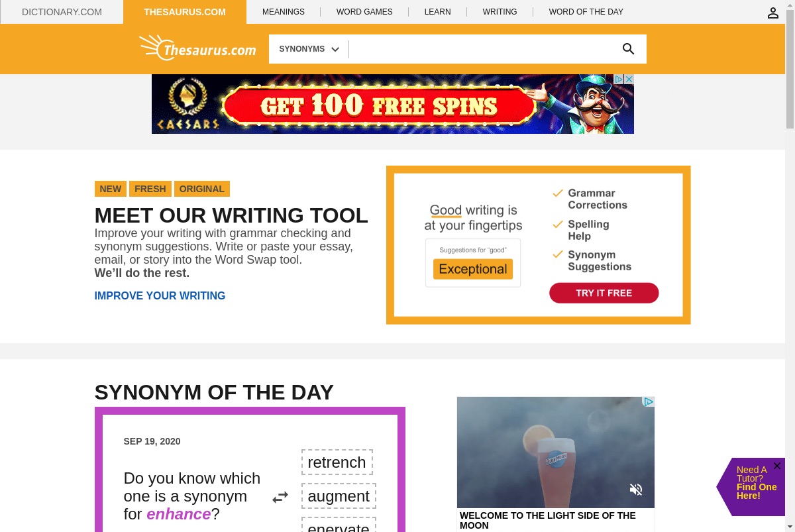Click the swap arrows icon beside enhance
This screenshot has height=532, width=795.
(x=280, y=497)
